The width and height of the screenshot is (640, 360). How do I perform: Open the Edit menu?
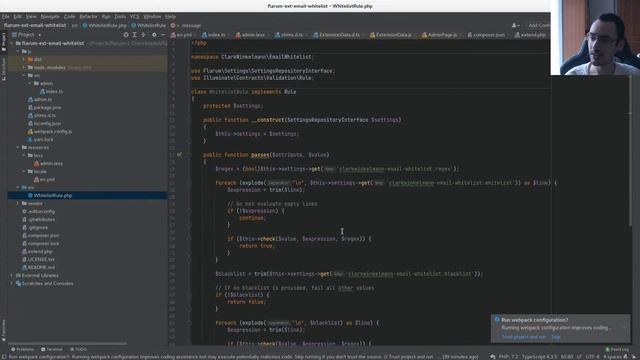tap(18, 17)
